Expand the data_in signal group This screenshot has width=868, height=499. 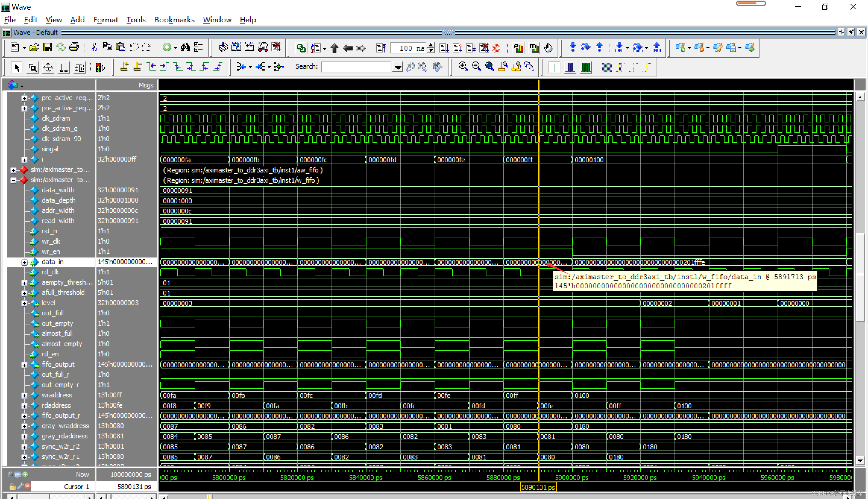click(x=24, y=262)
